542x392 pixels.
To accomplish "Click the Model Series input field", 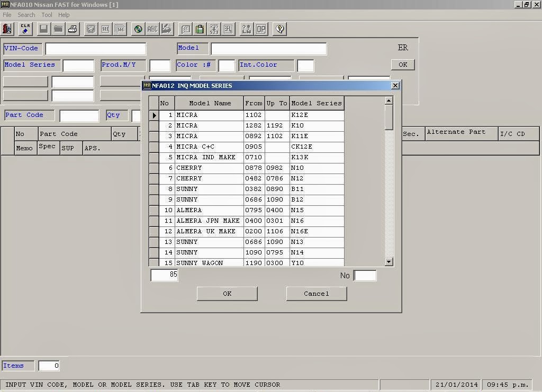I will click(x=78, y=66).
